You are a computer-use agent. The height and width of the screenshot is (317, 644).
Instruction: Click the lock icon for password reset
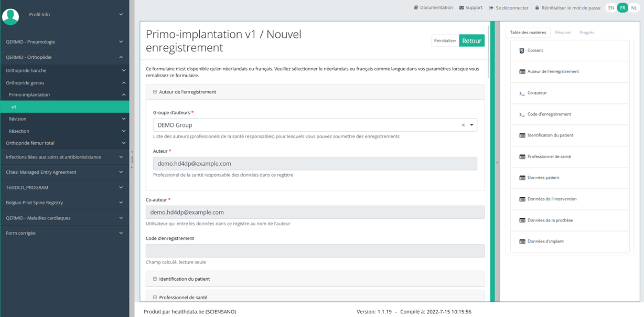(537, 8)
